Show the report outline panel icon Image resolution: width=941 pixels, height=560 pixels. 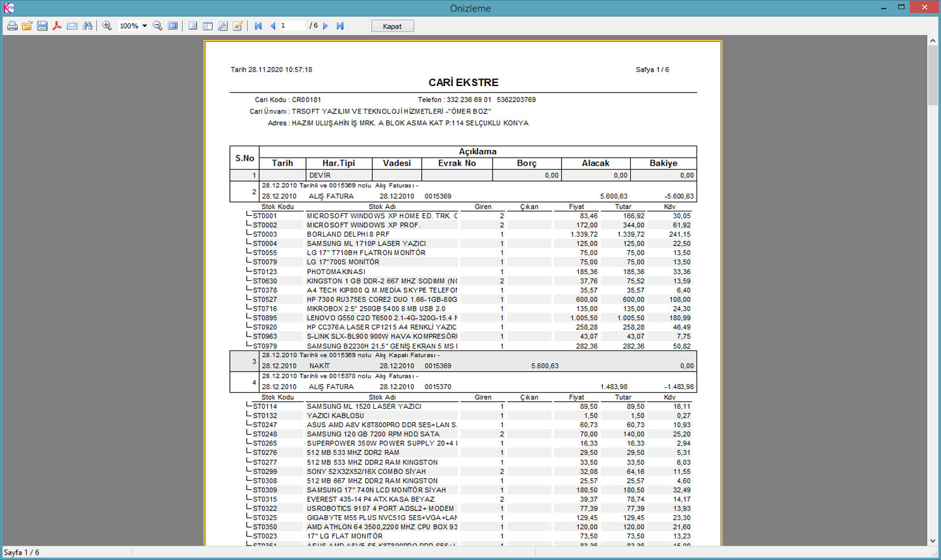tap(193, 26)
